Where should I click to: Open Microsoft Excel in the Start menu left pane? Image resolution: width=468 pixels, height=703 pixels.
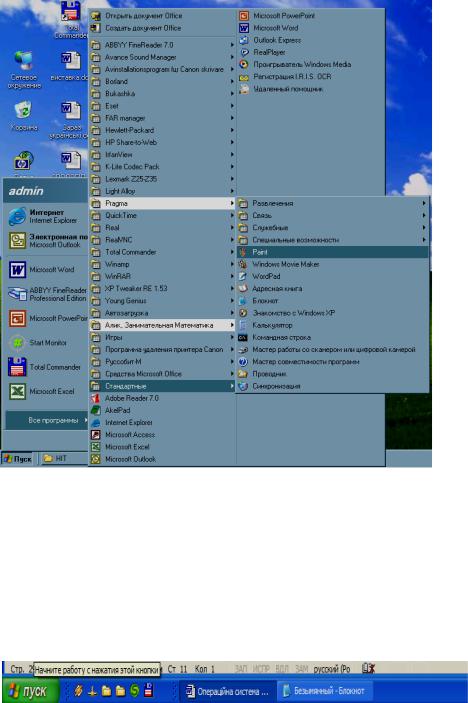pyautogui.click(x=47, y=391)
